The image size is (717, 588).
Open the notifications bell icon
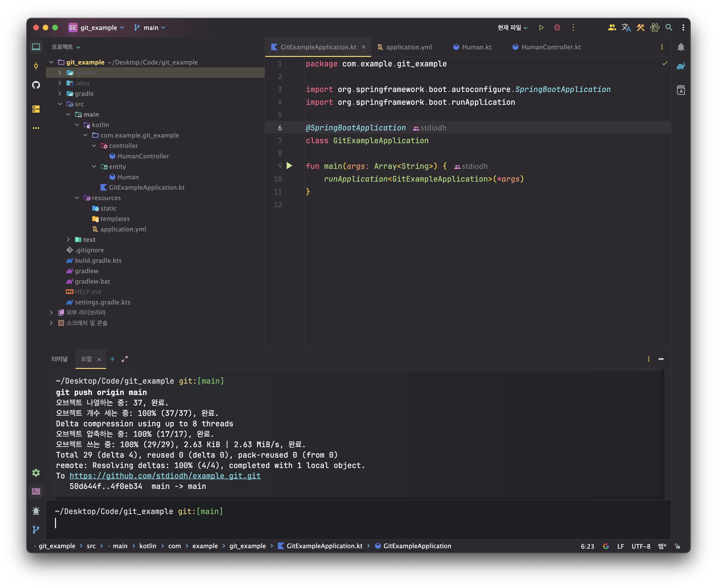[x=681, y=47]
